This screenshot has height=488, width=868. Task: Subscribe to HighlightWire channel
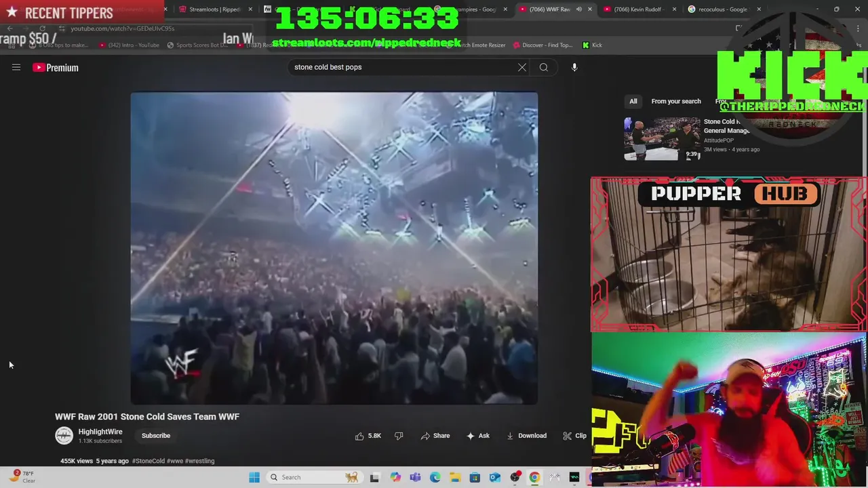coord(156,436)
